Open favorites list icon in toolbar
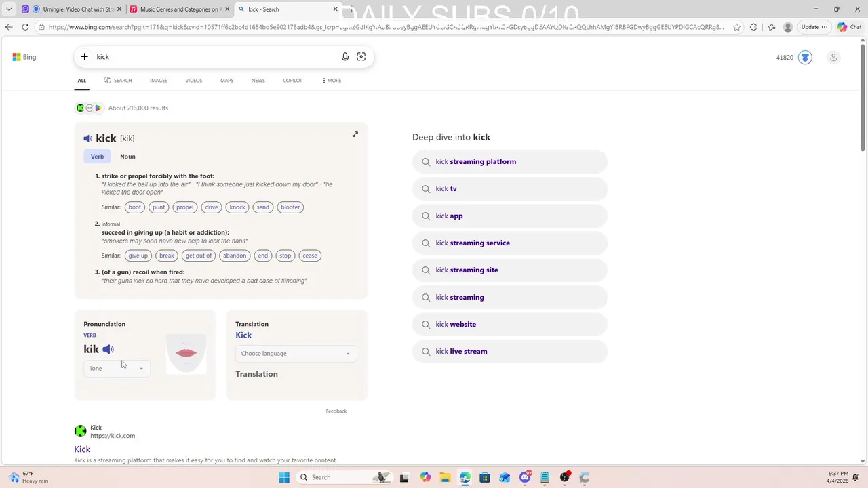 pyautogui.click(x=772, y=27)
